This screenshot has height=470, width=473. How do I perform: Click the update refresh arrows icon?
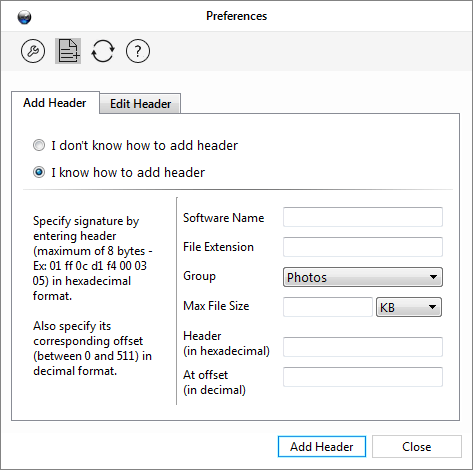click(103, 51)
